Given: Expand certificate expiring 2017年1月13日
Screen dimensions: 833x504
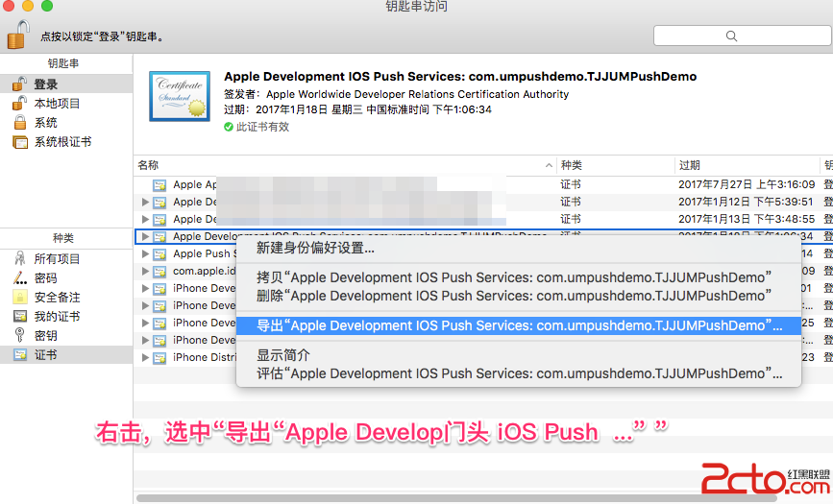Looking at the screenshot, I should [145, 219].
